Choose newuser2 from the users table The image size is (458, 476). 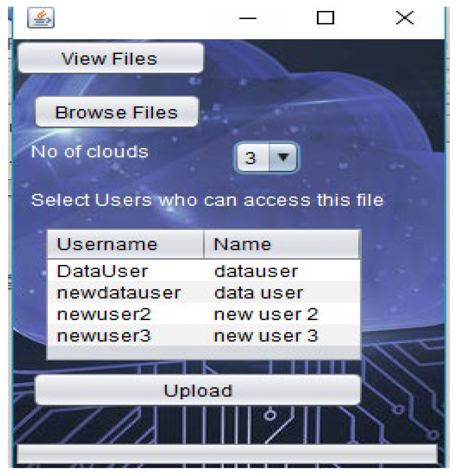(x=104, y=314)
